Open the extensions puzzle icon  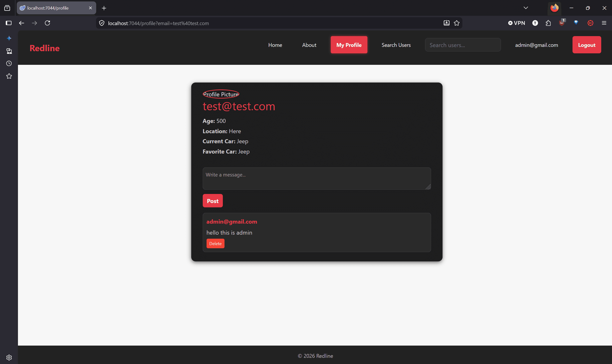(548, 23)
